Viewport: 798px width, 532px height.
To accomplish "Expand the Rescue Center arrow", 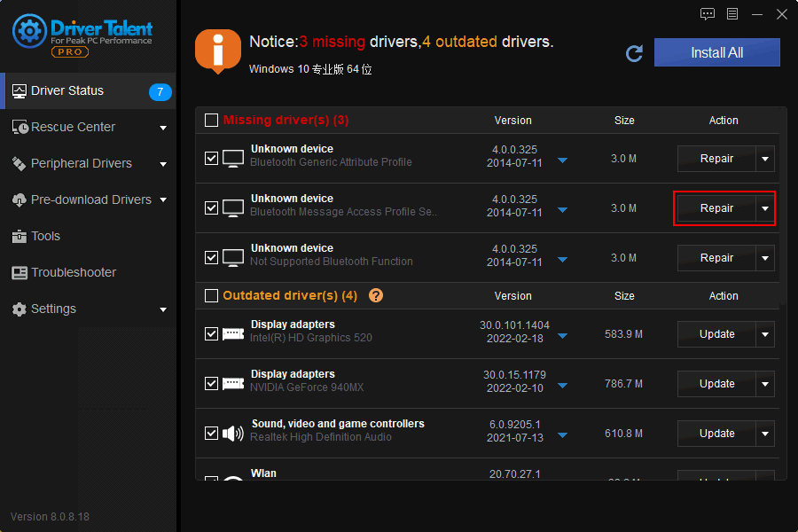I will coord(163,128).
